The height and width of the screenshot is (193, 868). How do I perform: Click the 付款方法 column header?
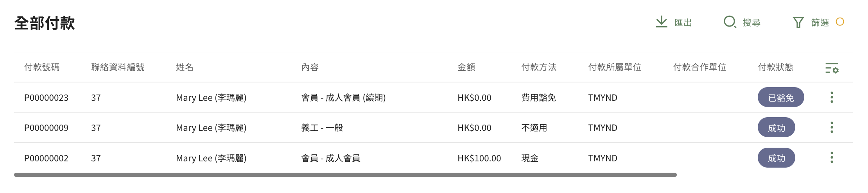pyautogui.click(x=539, y=67)
